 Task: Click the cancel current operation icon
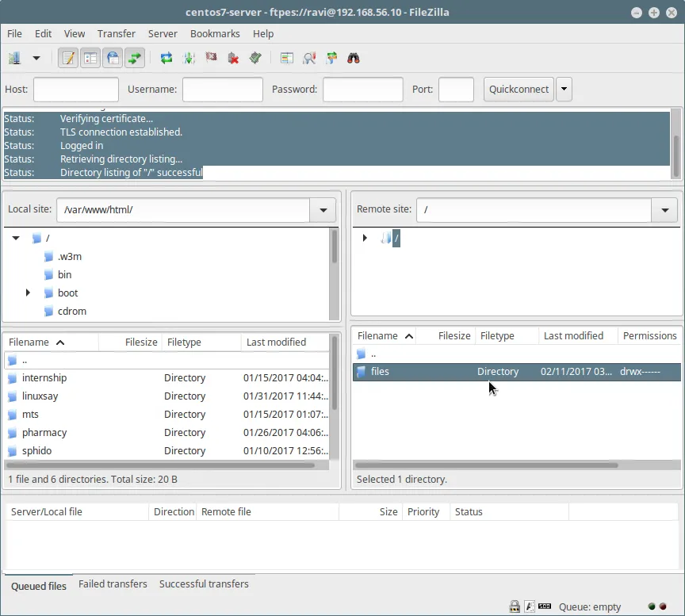click(211, 58)
